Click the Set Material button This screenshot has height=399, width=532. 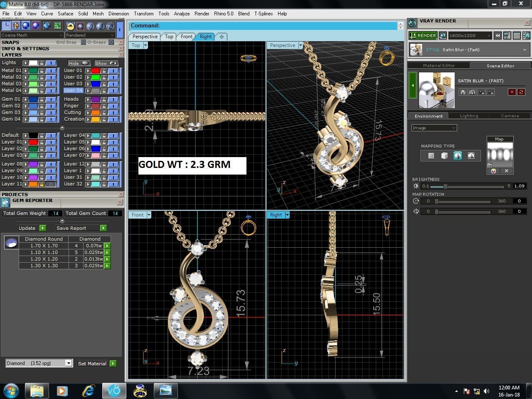[92, 363]
